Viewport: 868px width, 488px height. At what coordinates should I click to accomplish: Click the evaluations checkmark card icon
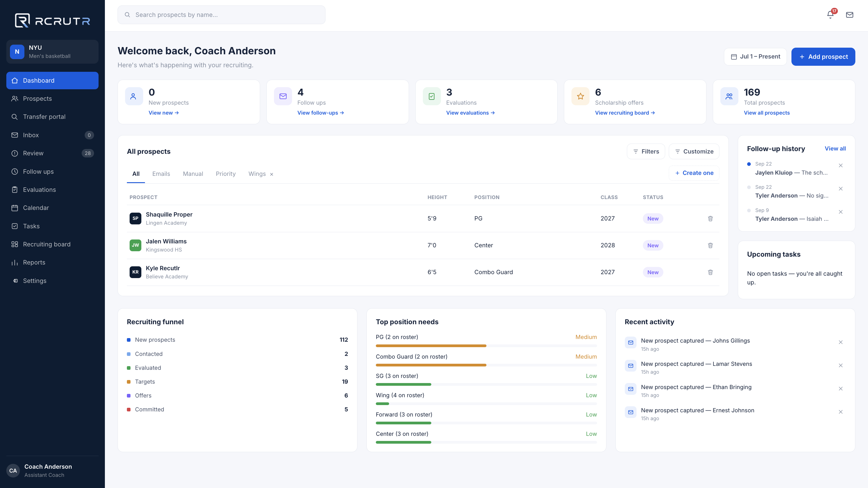pos(432,97)
